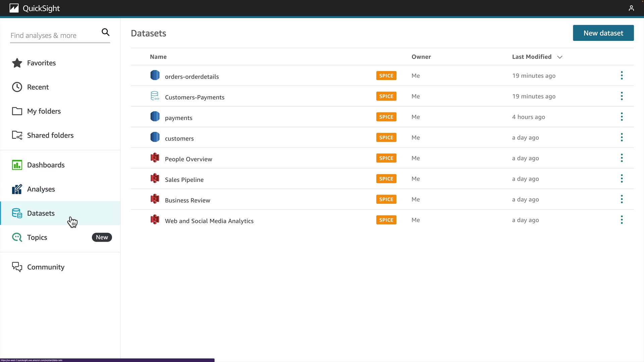Viewport: 644px width, 362px height.
Task: Open options menu for payments dataset
Action: (x=622, y=117)
